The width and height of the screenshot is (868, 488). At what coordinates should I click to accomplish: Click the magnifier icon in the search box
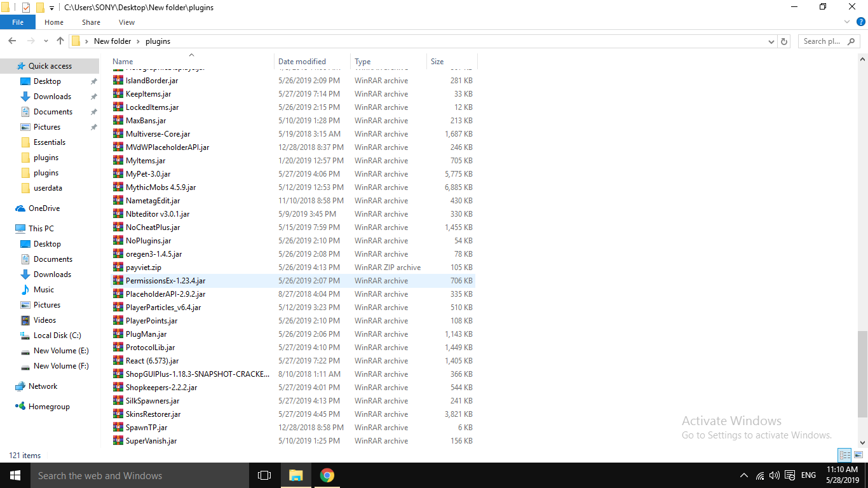(x=851, y=41)
